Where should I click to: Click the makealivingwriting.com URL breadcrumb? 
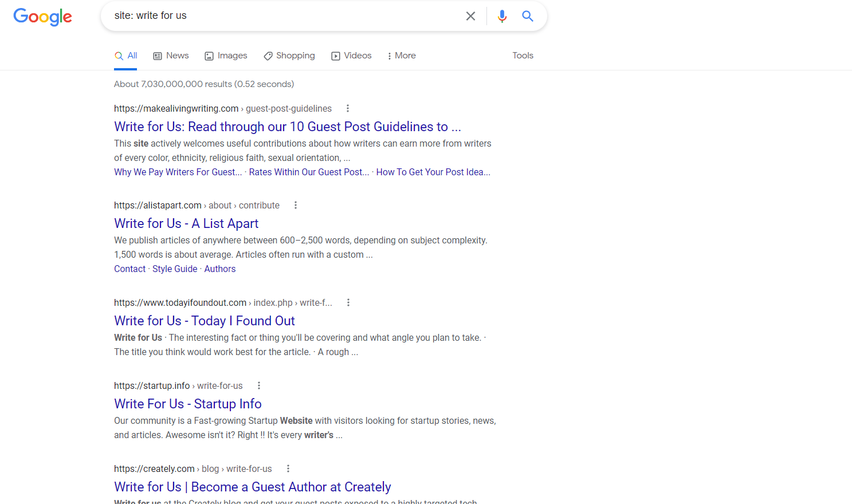click(223, 108)
